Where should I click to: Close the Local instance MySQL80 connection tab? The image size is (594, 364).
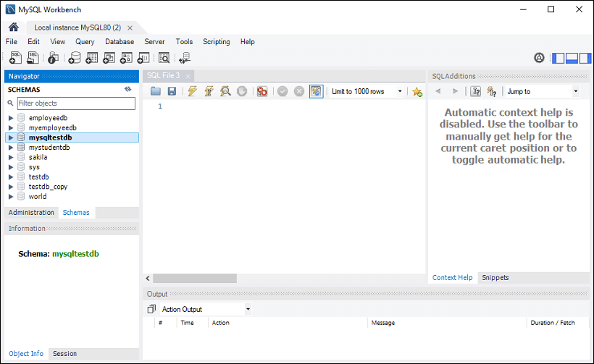130,27
